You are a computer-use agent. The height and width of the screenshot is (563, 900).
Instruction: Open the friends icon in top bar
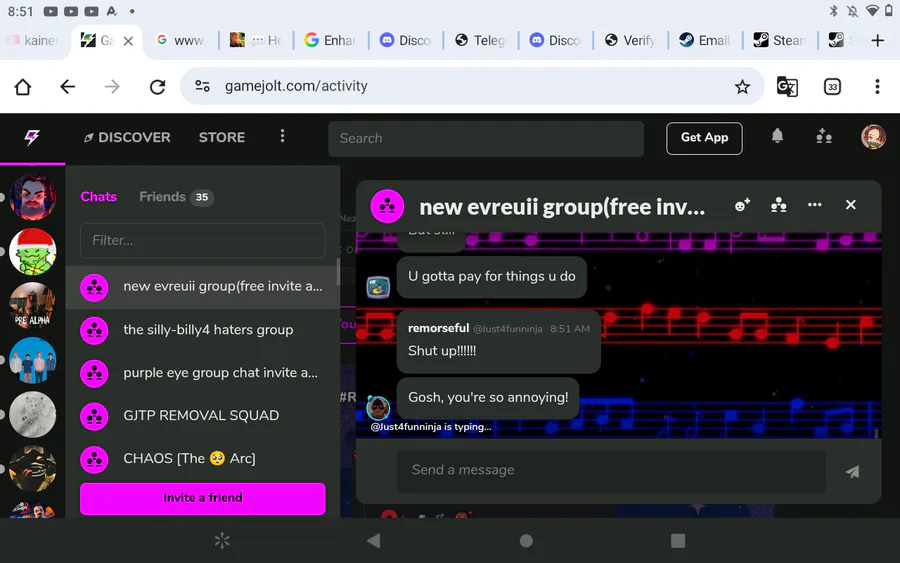824,137
